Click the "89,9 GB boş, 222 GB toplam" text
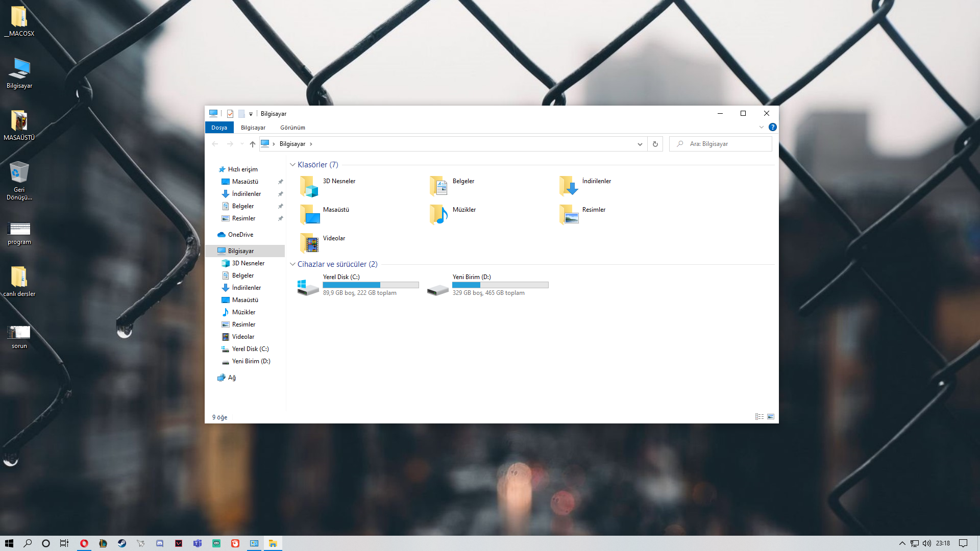 (x=360, y=293)
